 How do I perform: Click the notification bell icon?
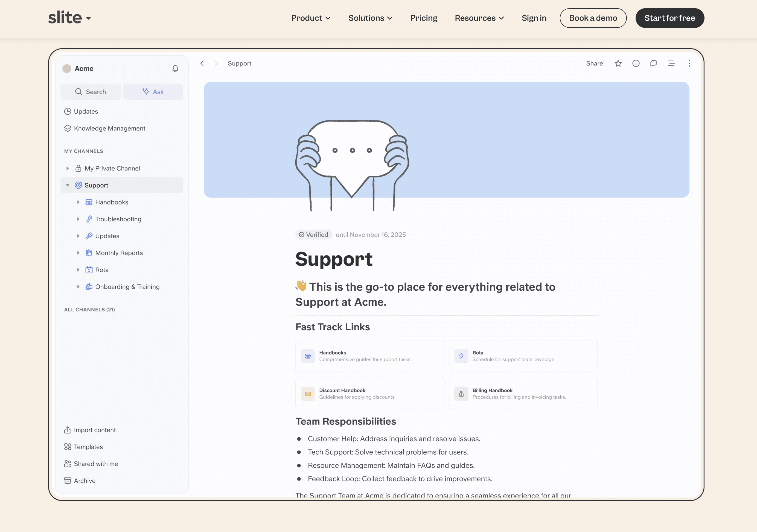tap(175, 69)
